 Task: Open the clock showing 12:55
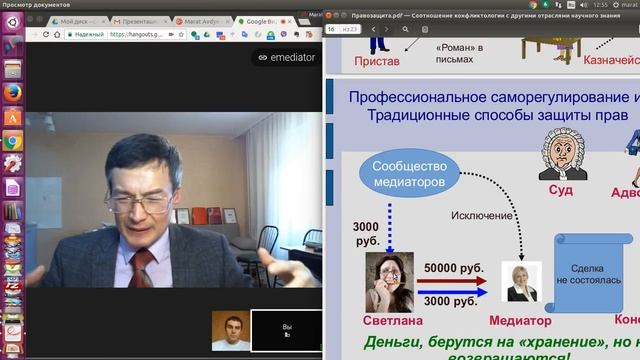(x=600, y=5)
